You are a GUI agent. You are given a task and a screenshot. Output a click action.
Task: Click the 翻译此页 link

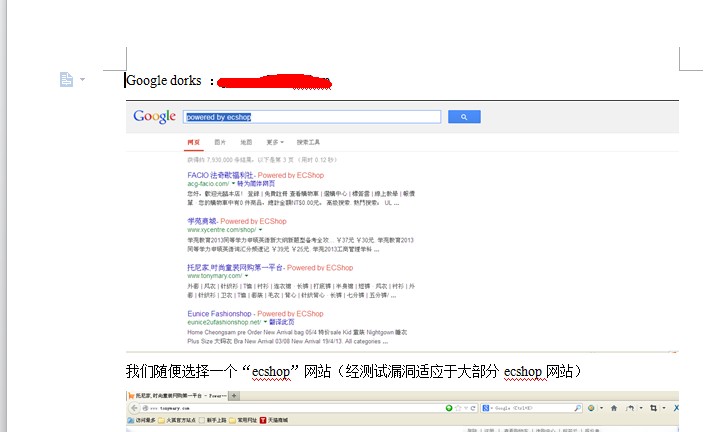click(x=282, y=322)
